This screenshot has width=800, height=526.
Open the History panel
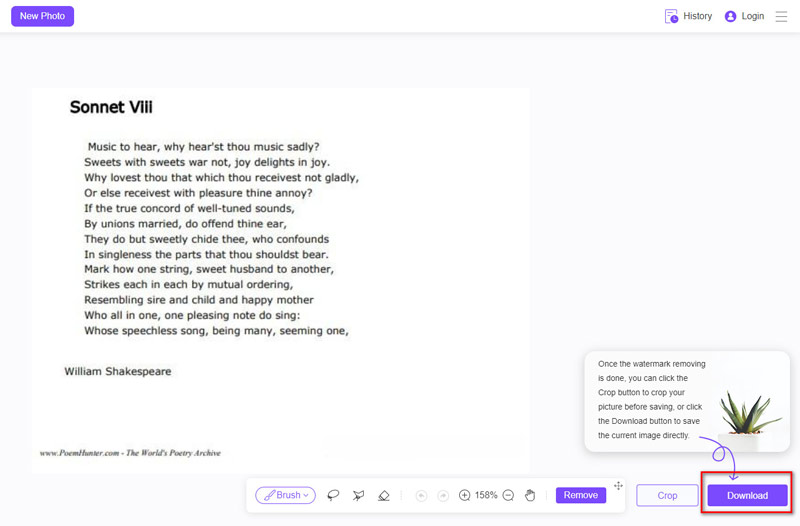(x=688, y=16)
